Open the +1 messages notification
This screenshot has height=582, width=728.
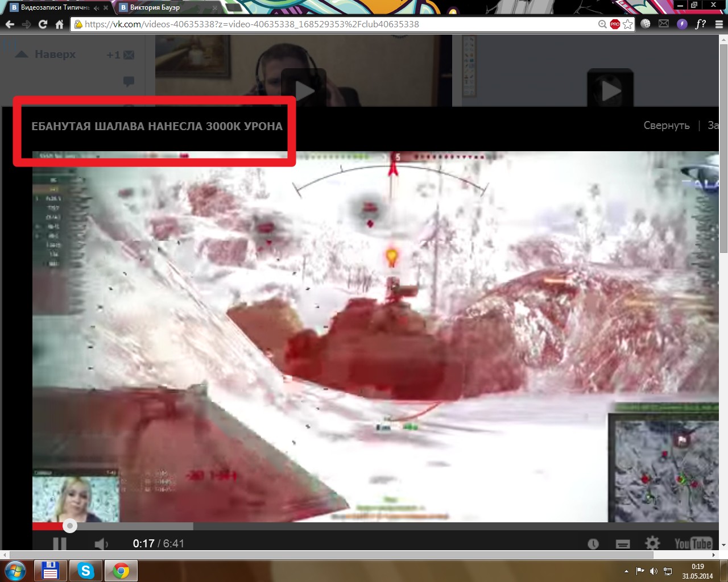pyautogui.click(x=121, y=55)
